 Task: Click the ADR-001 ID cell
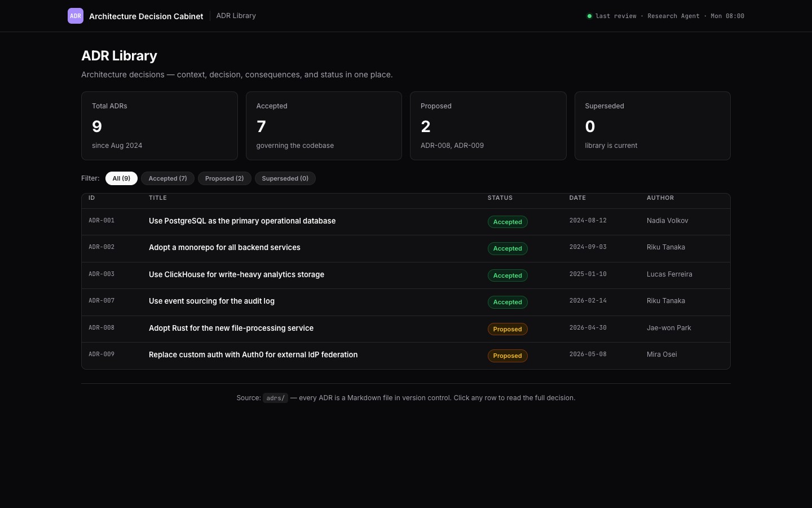tap(101, 221)
